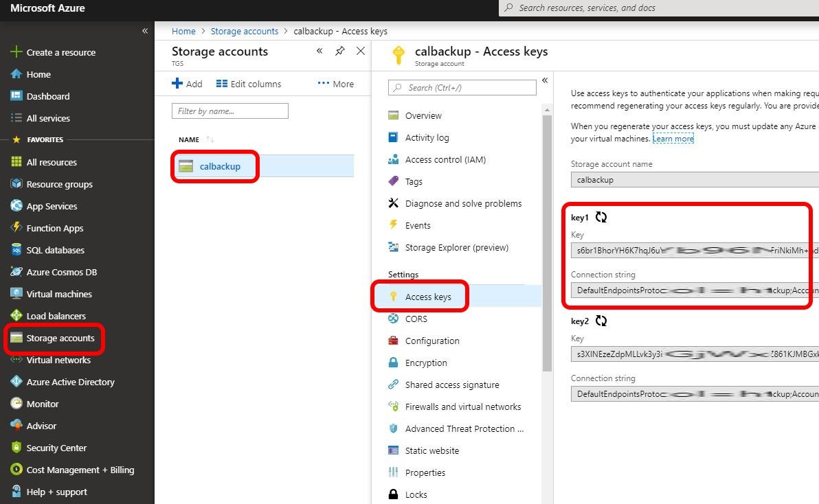Collapse the calbackup resource menu

point(545,80)
